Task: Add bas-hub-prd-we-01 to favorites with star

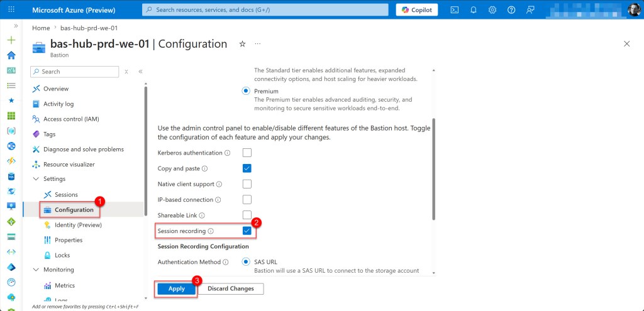Action: (242, 44)
